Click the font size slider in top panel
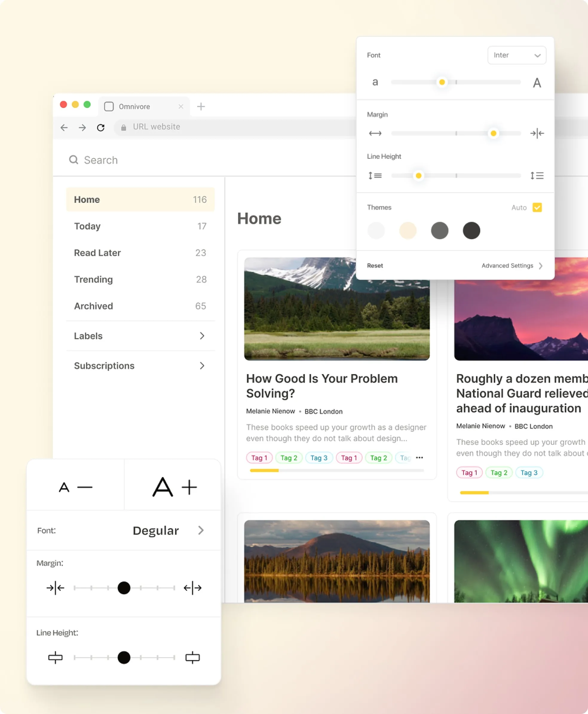Viewport: 588px width, 714px height. pos(456,82)
